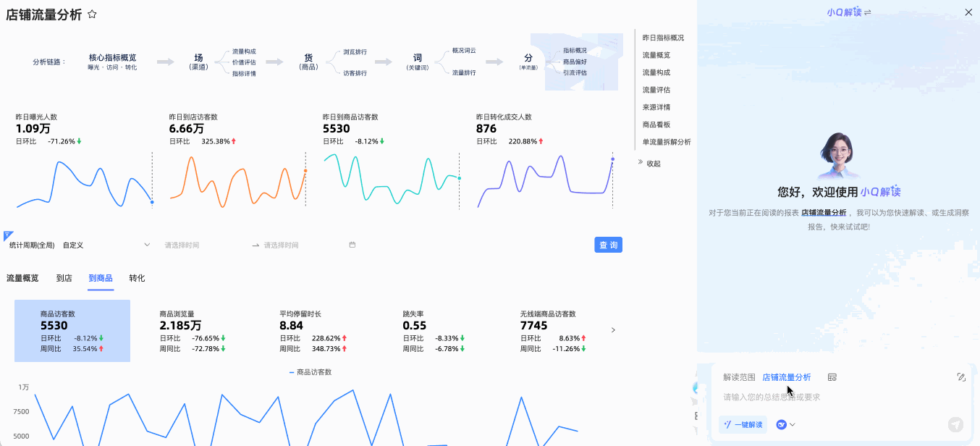Jump to 来源详情 in the side navigation

coord(656,107)
